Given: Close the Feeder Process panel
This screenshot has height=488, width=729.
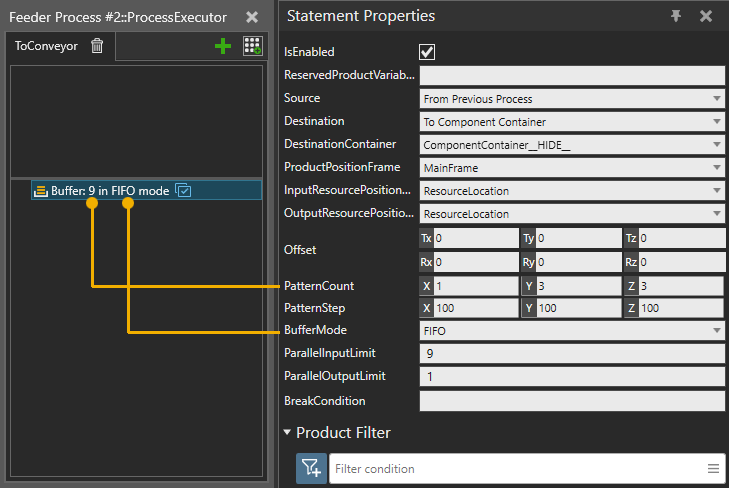Looking at the screenshot, I should tap(252, 17).
